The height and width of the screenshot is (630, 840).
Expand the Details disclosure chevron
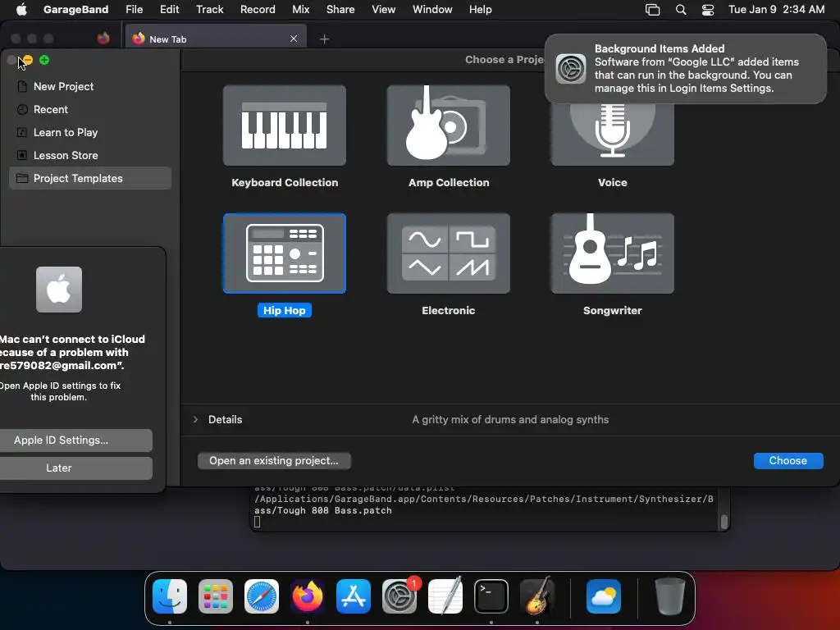point(195,419)
